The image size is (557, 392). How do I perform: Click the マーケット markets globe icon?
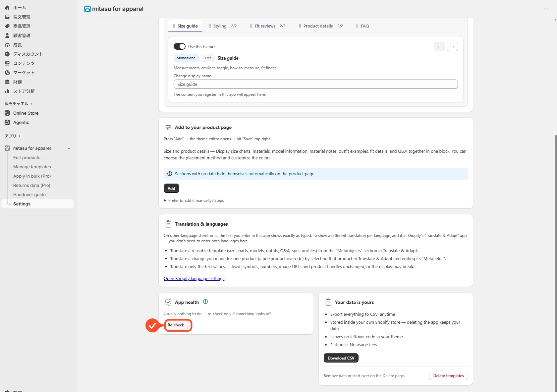click(x=7, y=72)
